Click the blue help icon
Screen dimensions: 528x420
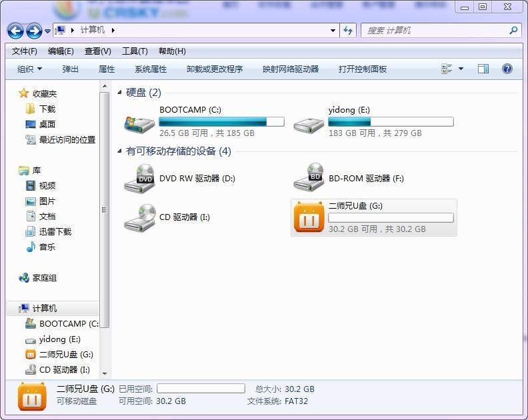pos(507,69)
